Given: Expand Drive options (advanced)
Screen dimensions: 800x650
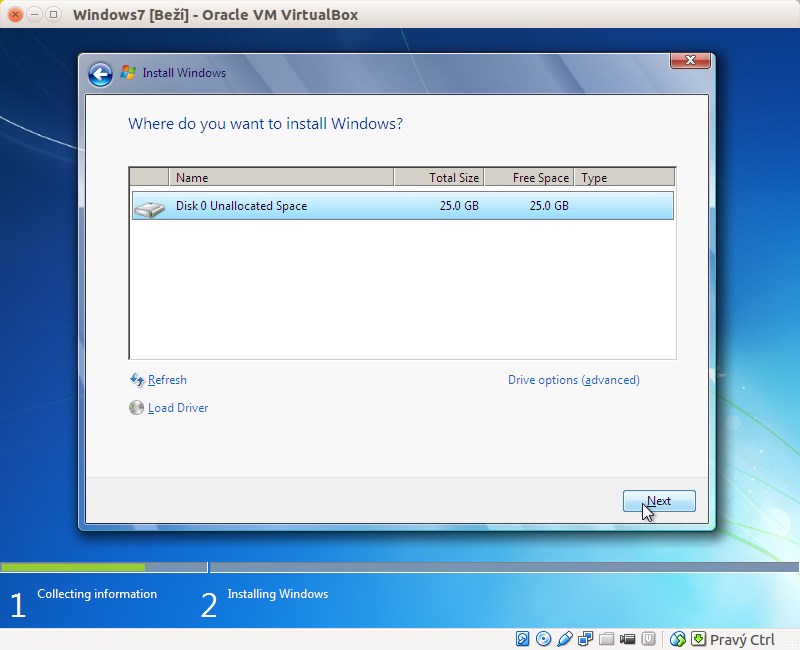Looking at the screenshot, I should [574, 380].
